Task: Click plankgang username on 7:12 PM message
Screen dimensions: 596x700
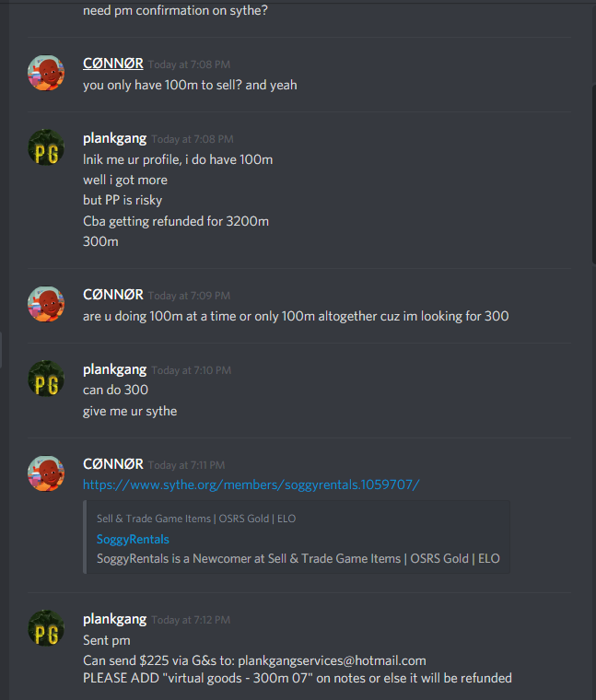Action: pos(115,619)
